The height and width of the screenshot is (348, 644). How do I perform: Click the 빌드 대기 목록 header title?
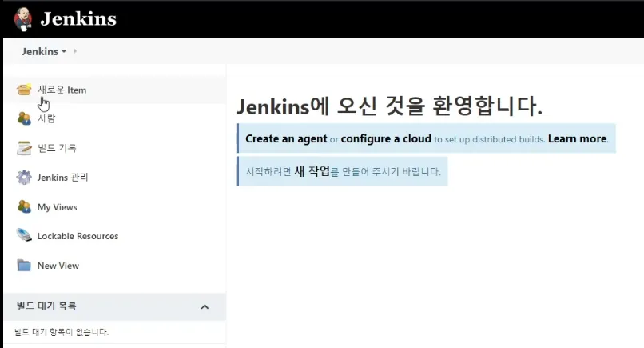click(46, 306)
